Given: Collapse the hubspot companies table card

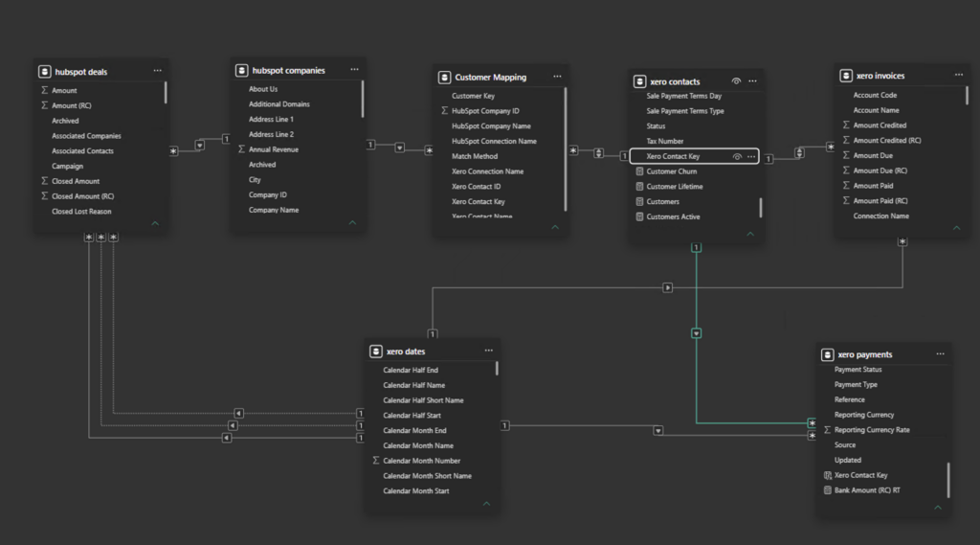Looking at the screenshot, I should click(352, 223).
